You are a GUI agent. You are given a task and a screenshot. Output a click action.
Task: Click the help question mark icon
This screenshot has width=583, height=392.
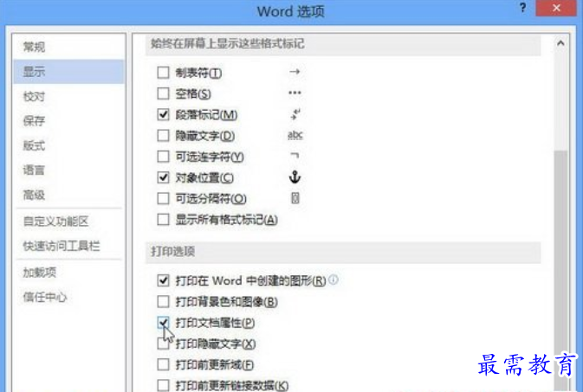(522, 8)
